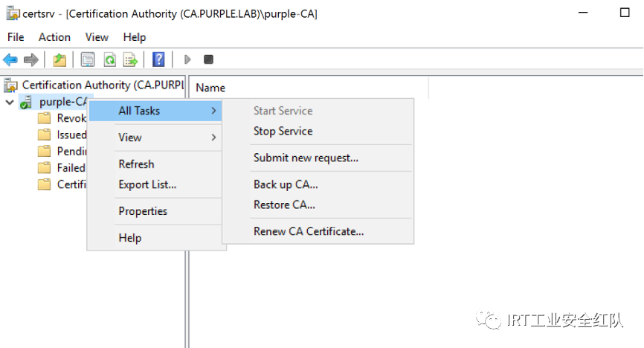Viewport: 644px width, 348px height.
Task: Click the Failed Requests folder icon
Action: point(44,167)
